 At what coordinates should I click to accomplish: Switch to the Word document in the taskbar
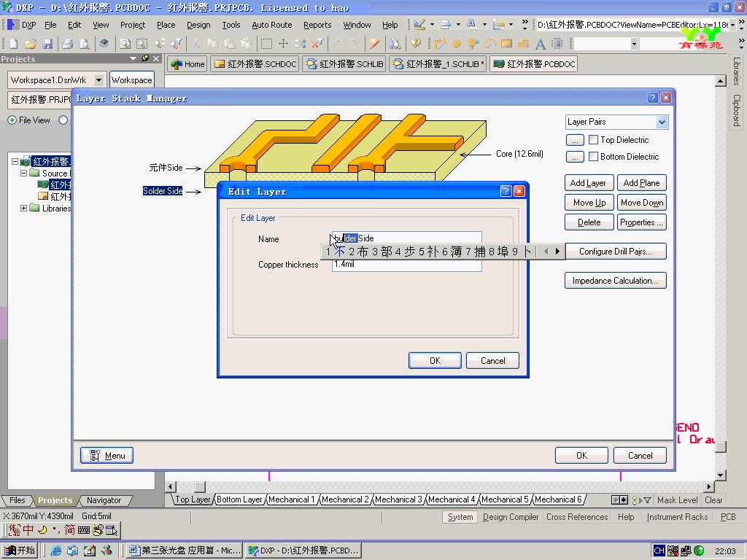185,551
